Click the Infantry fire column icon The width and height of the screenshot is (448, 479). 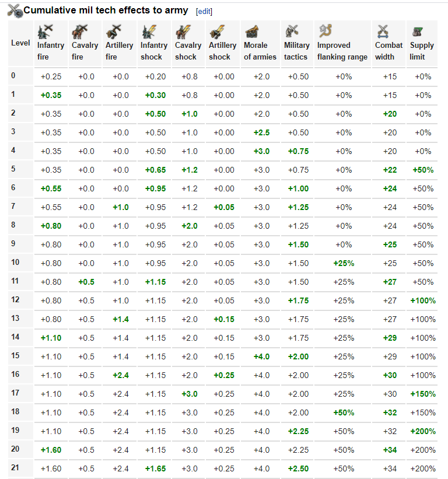click(45, 32)
